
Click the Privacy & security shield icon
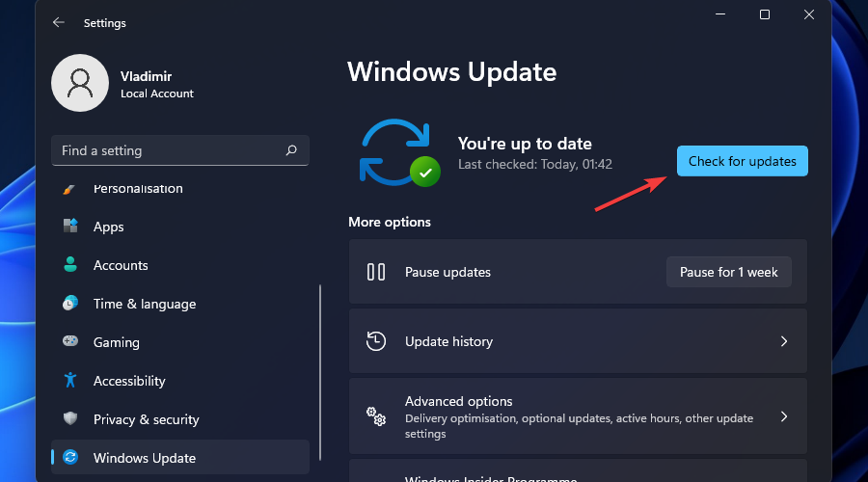pos(70,419)
